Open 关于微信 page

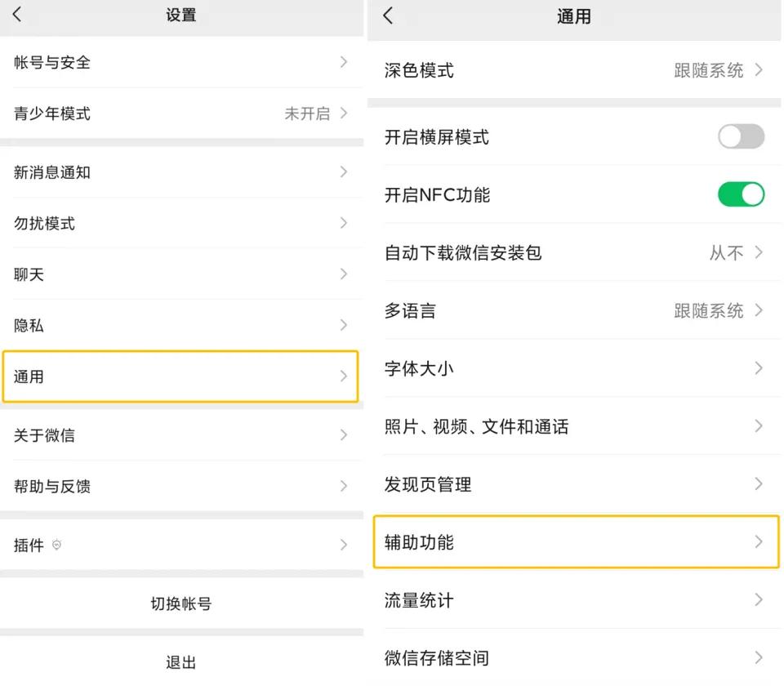coord(180,435)
